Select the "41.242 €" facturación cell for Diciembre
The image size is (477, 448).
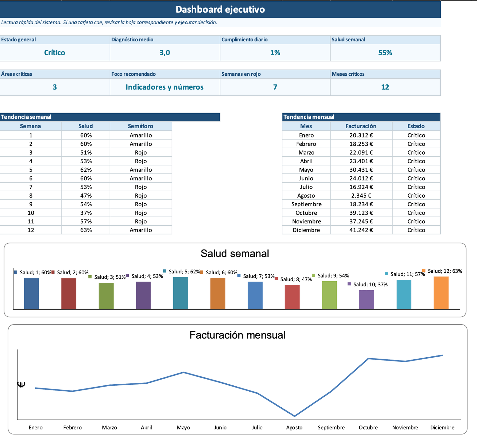361,230
